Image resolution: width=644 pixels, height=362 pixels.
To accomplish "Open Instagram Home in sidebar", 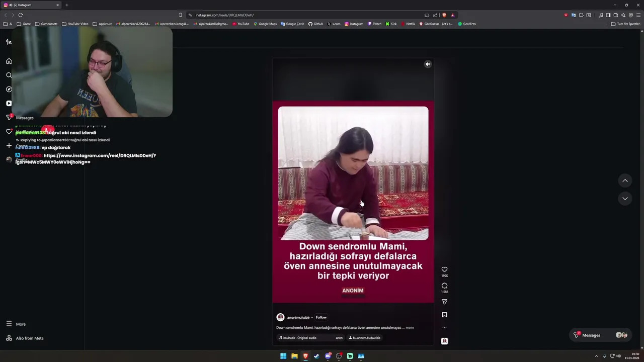I will click(x=9, y=61).
